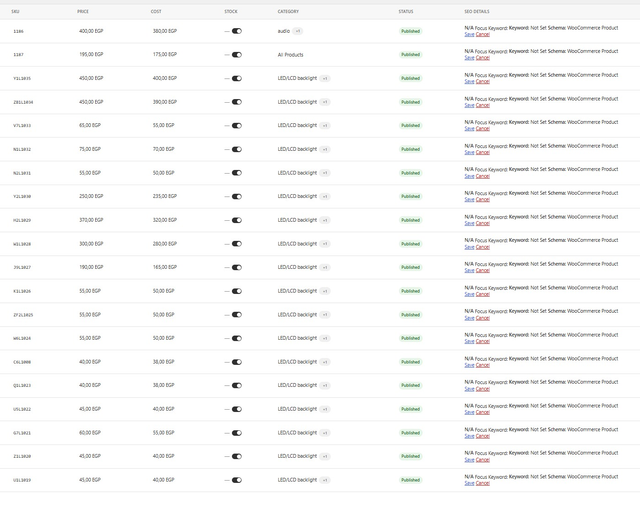
Task: Click the SKU cell ZF2L1025
Action: pyautogui.click(x=23, y=315)
